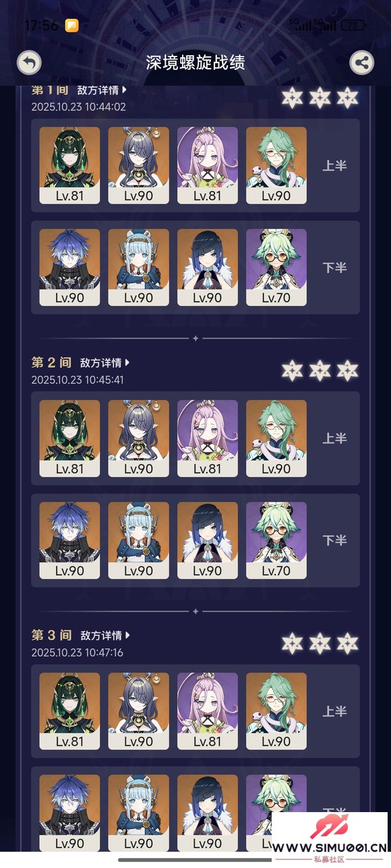Expand enemy details for chamber 1
Screen dimensions: 391x868
tap(102, 90)
